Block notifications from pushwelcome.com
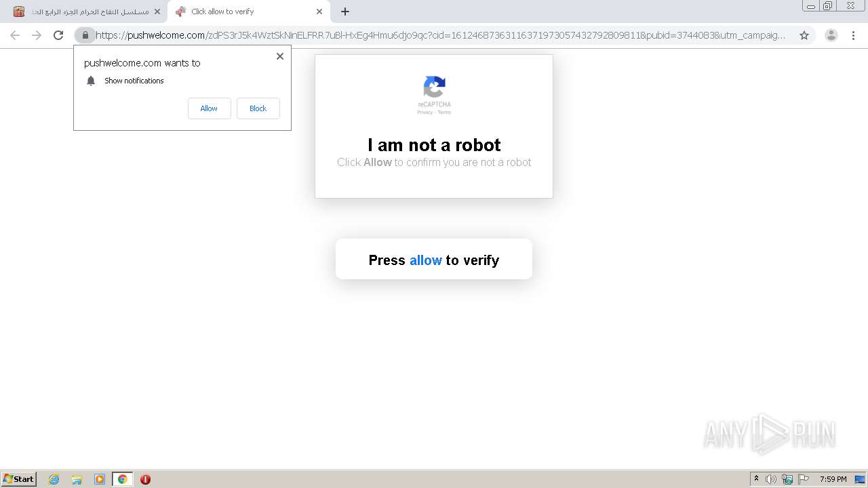This screenshot has height=488, width=868. point(258,108)
